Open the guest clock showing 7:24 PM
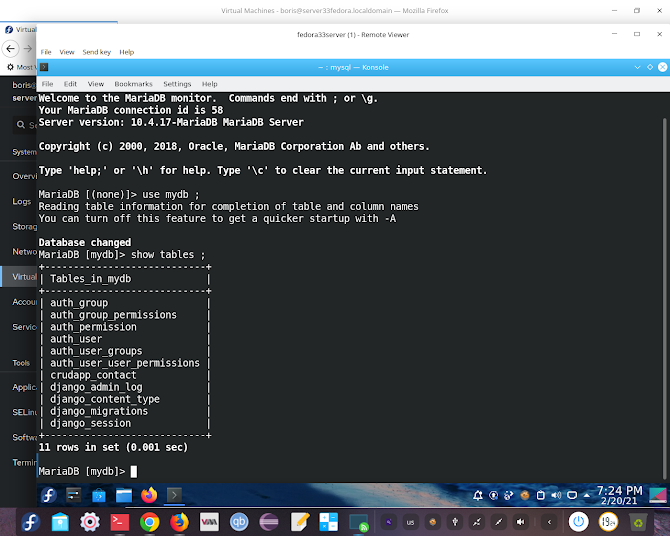Screen dimensions: 670x536 [620, 495]
